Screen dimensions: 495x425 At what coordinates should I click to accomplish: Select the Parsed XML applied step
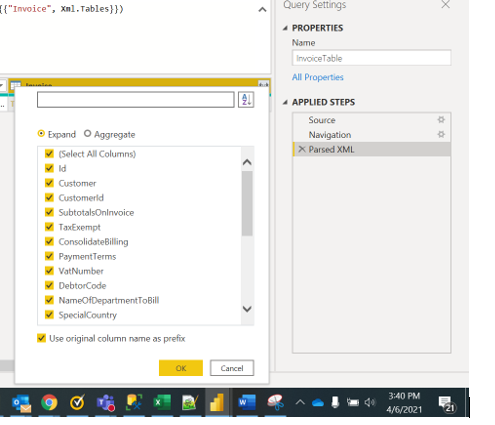(372, 149)
